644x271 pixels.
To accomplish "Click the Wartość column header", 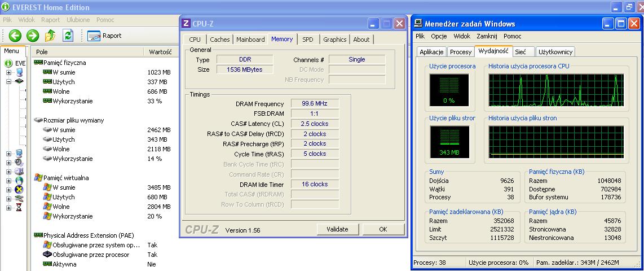I will pyautogui.click(x=161, y=52).
